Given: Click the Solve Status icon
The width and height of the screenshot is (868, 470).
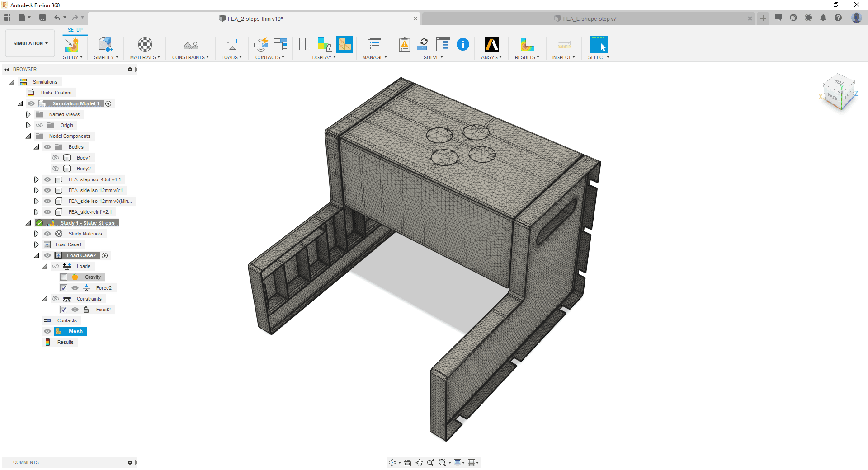Looking at the screenshot, I should [443, 44].
